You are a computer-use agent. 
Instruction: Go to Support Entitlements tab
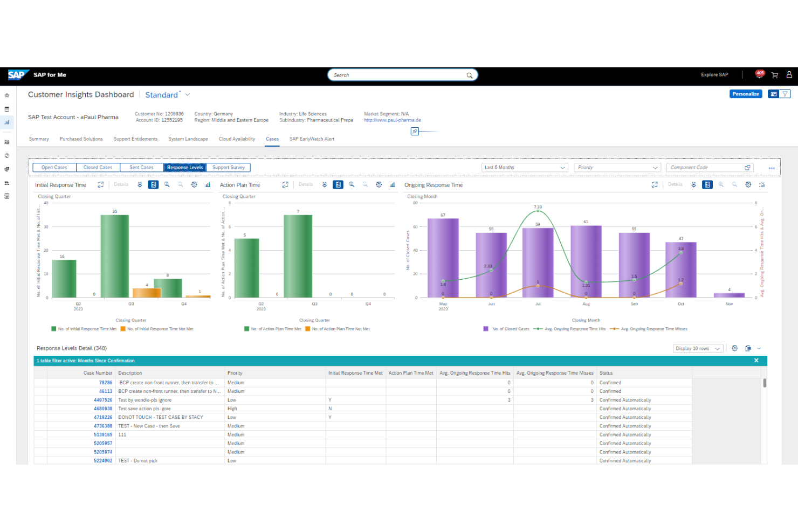[135, 139]
